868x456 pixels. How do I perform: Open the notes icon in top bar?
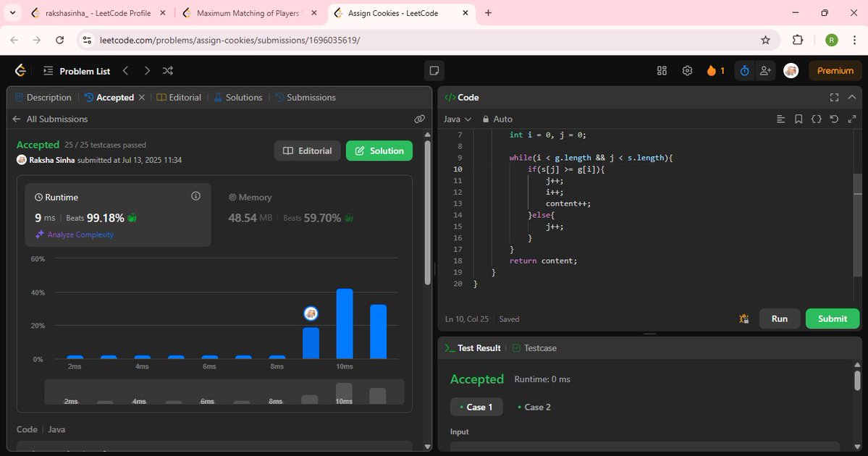point(434,70)
